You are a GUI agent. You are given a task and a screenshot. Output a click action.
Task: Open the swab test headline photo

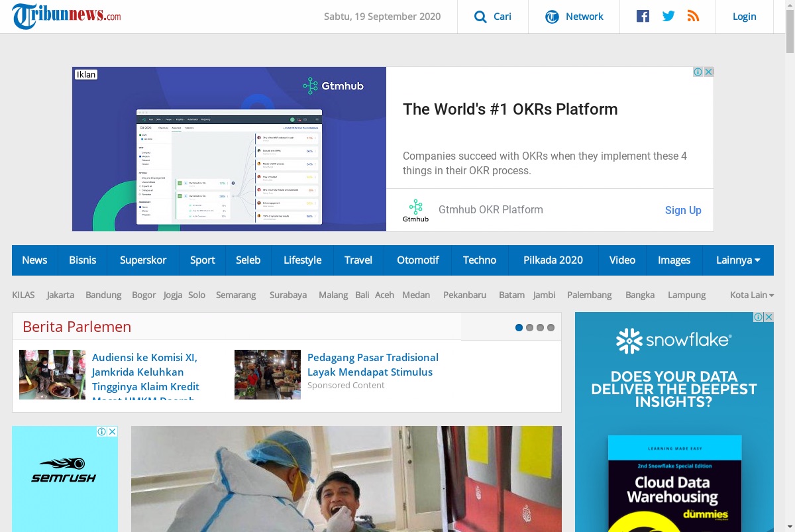pyautogui.click(x=346, y=479)
